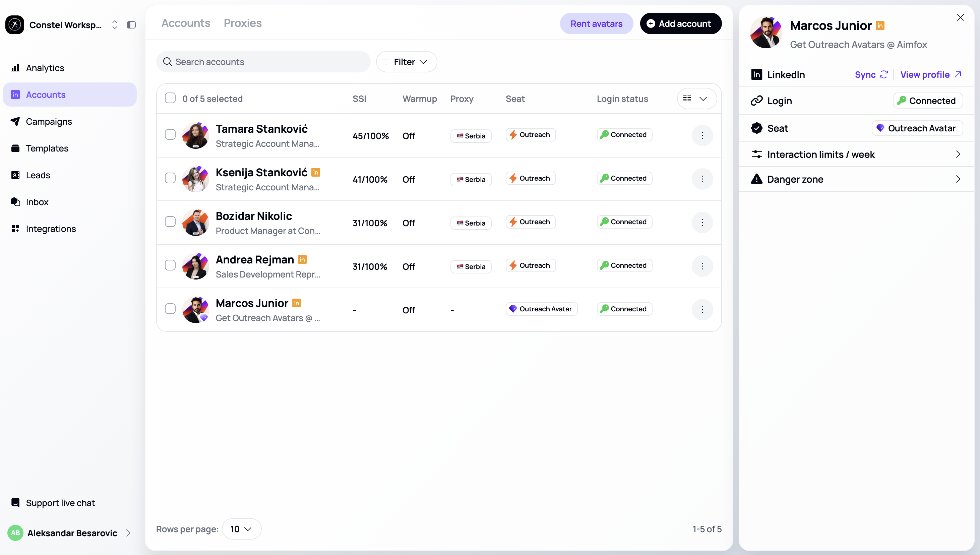Open Inbox chat icon
The width and height of the screenshot is (980, 555).
[15, 202]
